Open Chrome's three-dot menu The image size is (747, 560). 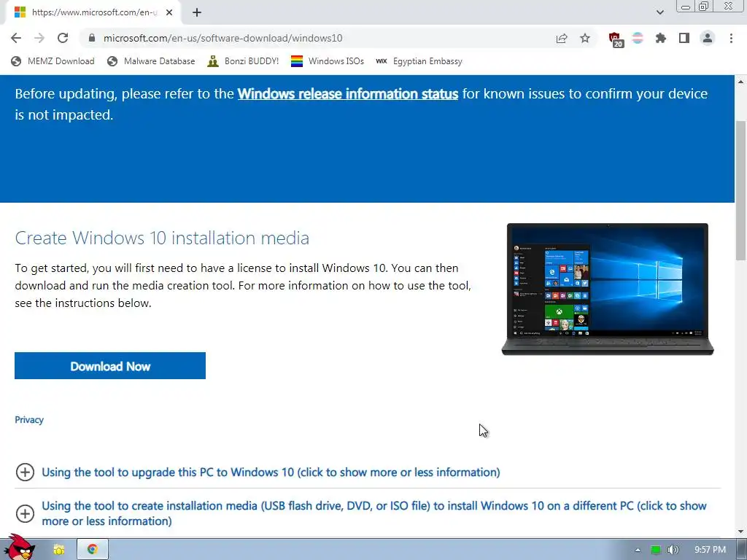click(731, 38)
